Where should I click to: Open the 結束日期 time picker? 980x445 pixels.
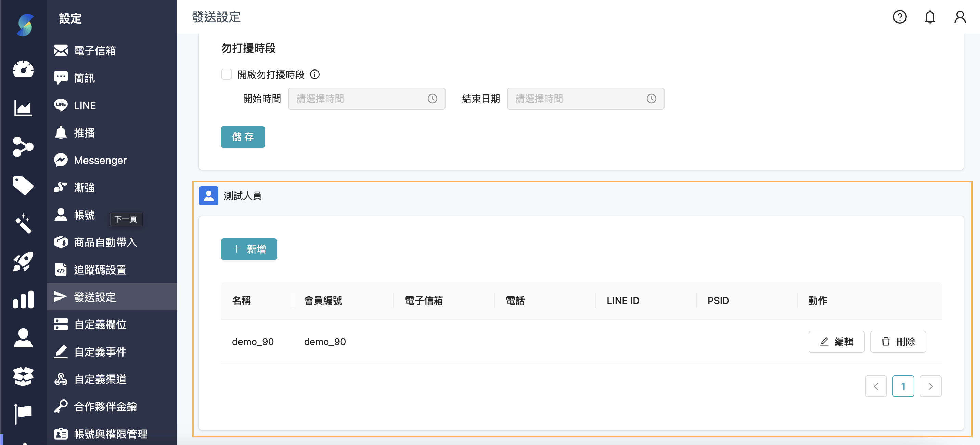point(585,99)
